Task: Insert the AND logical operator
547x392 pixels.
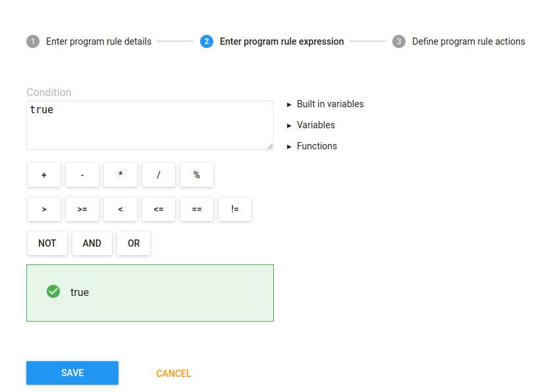Action: pyautogui.click(x=92, y=243)
